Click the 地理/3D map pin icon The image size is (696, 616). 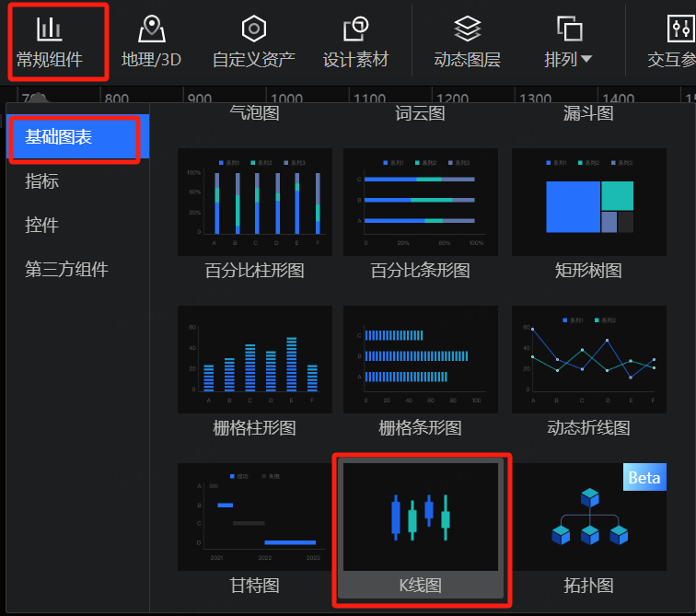click(x=152, y=30)
